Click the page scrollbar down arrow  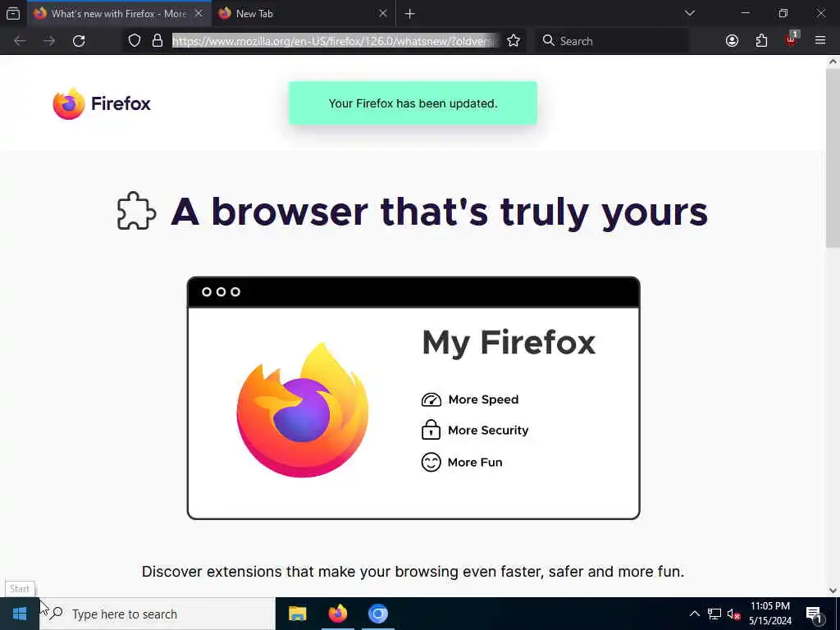(x=833, y=591)
